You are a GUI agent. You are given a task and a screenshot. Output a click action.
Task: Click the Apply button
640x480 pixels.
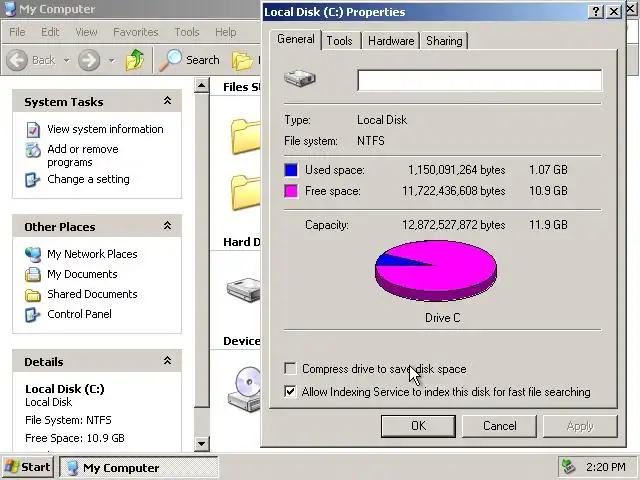(x=580, y=426)
